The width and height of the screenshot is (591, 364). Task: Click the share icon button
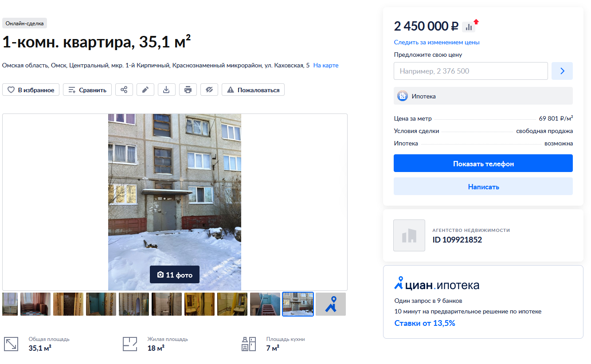click(x=124, y=90)
